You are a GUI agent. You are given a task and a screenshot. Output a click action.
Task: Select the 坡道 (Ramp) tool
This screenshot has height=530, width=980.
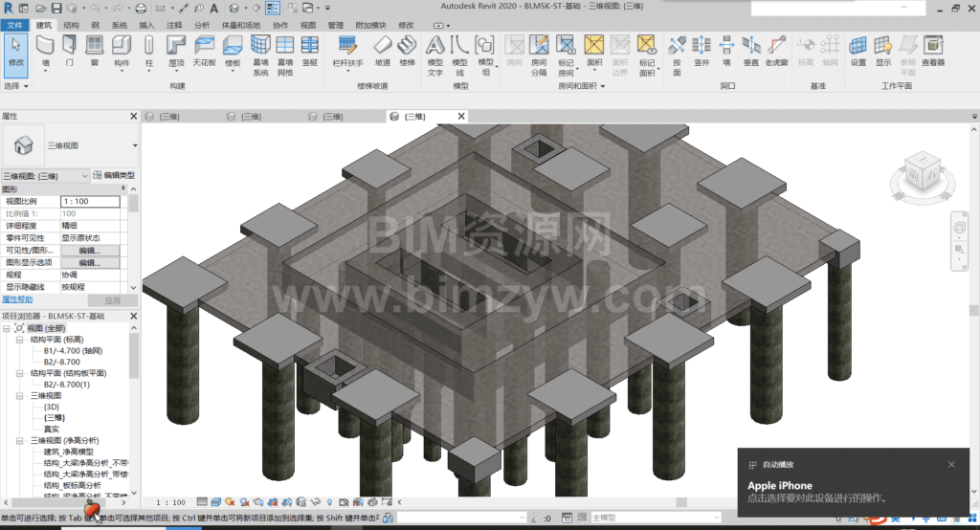pos(383,52)
